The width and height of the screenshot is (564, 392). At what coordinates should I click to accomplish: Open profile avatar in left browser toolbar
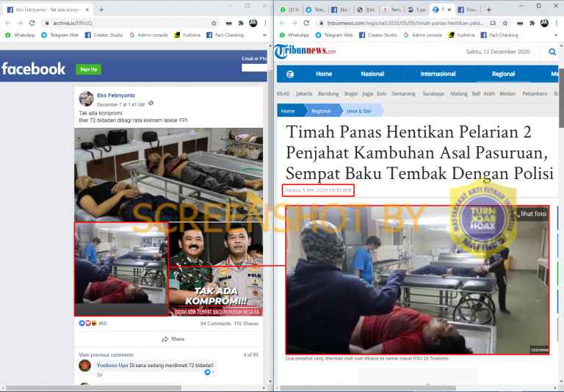coord(253,23)
